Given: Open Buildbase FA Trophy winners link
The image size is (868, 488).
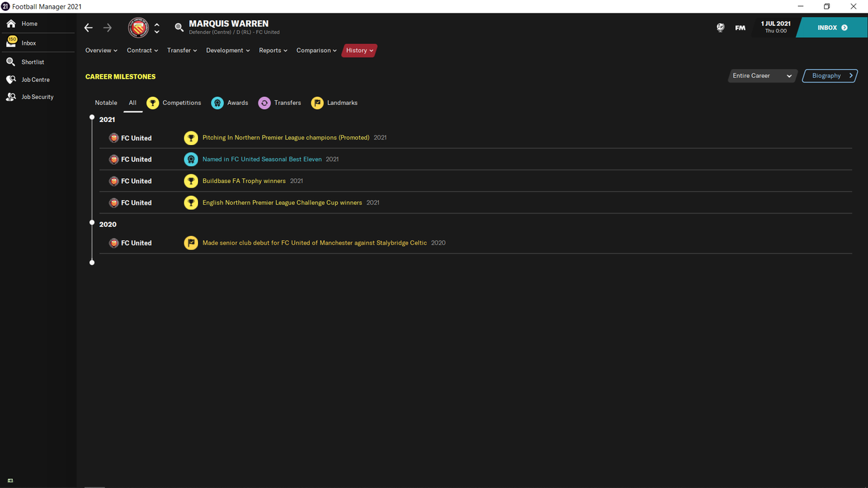Looking at the screenshot, I should (x=244, y=181).
